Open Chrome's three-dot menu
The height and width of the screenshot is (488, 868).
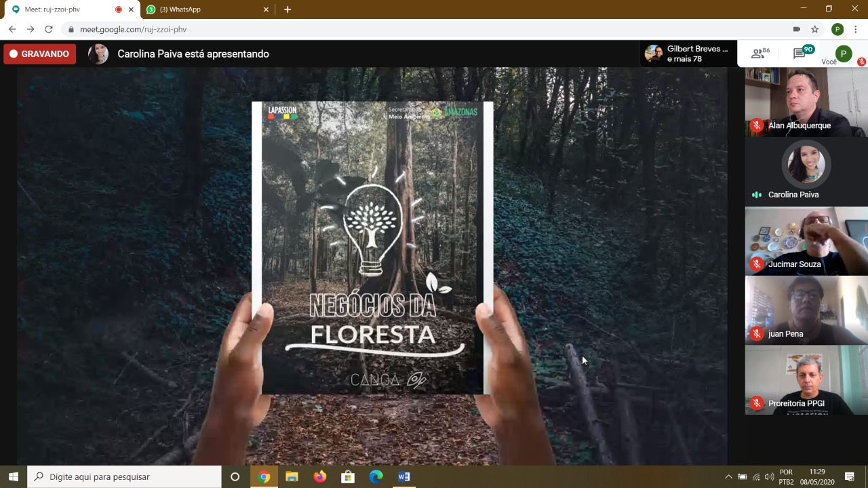856,29
